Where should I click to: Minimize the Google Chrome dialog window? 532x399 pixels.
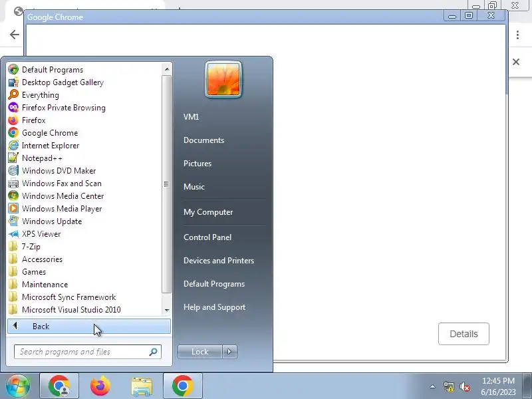452,15
